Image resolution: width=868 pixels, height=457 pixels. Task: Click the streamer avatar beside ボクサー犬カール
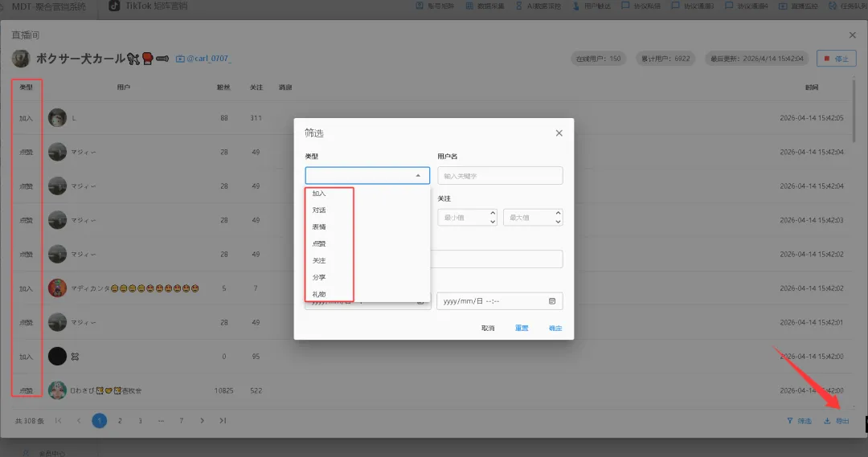(x=21, y=58)
